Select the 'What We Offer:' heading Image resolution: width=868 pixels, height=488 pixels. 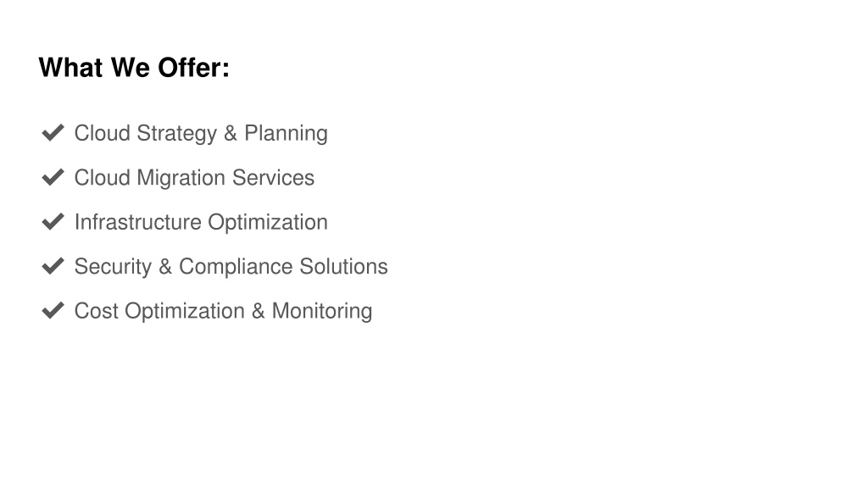point(134,68)
